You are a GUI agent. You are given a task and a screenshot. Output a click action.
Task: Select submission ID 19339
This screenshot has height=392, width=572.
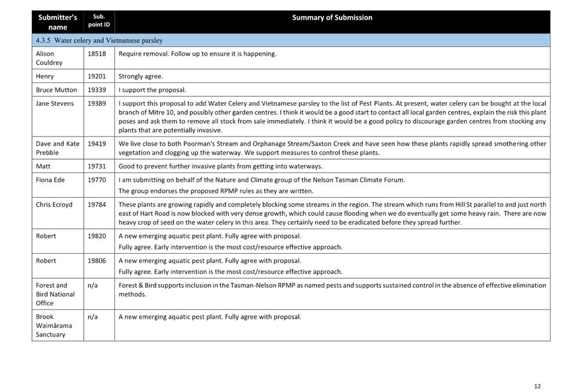pos(96,90)
